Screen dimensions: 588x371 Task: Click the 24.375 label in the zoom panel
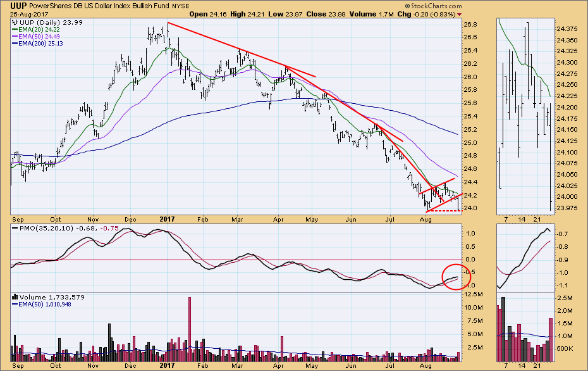tap(567, 28)
